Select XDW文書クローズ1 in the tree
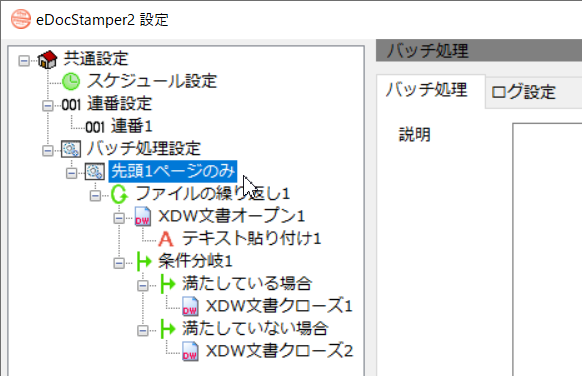 click(x=279, y=306)
